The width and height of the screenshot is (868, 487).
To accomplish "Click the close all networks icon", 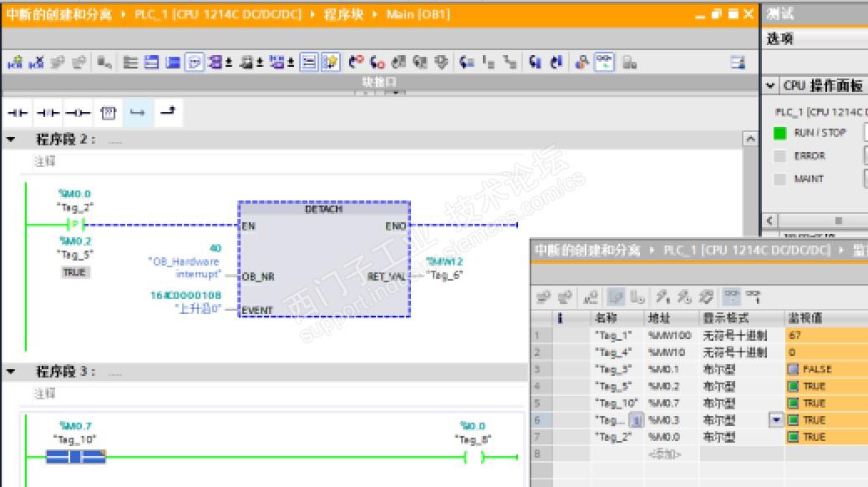I will [x=173, y=63].
